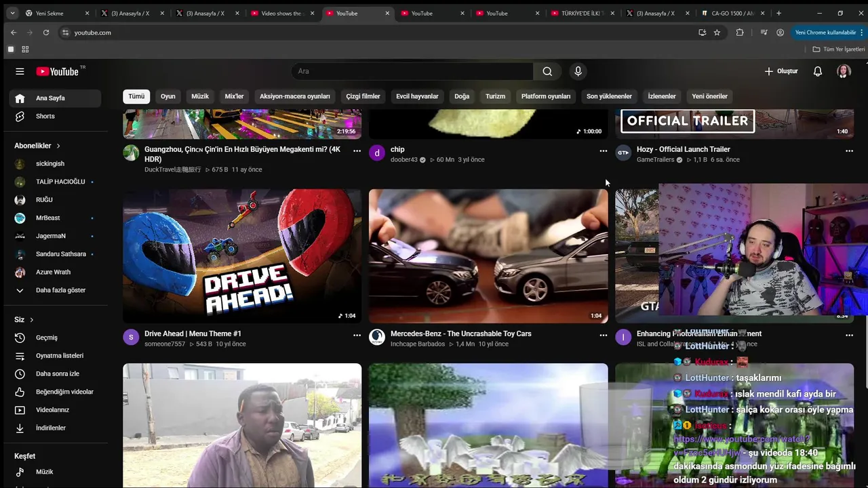Open Oynatma listeleri in sidebar
The width and height of the screenshot is (868, 488).
[x=56, y=356]
